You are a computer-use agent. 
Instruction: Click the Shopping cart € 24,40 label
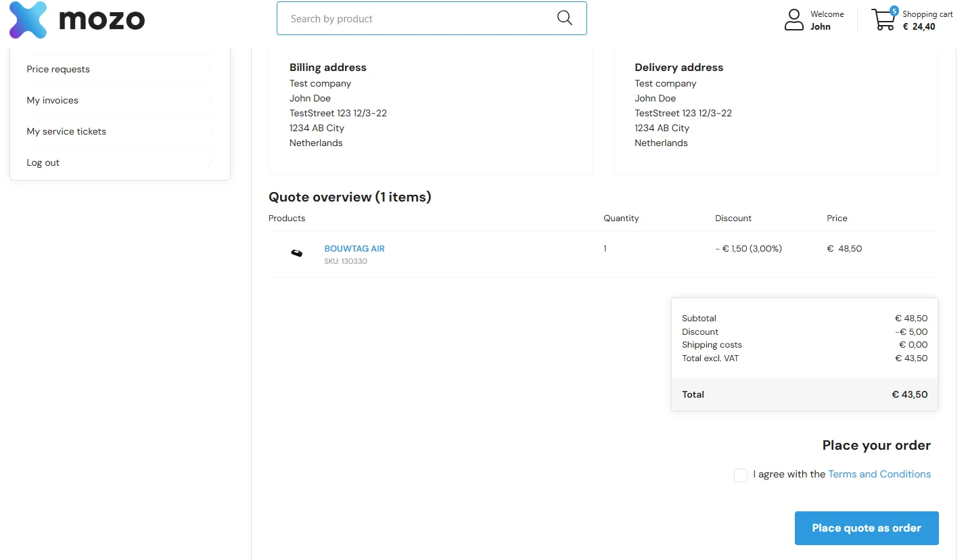click(927, 20)
